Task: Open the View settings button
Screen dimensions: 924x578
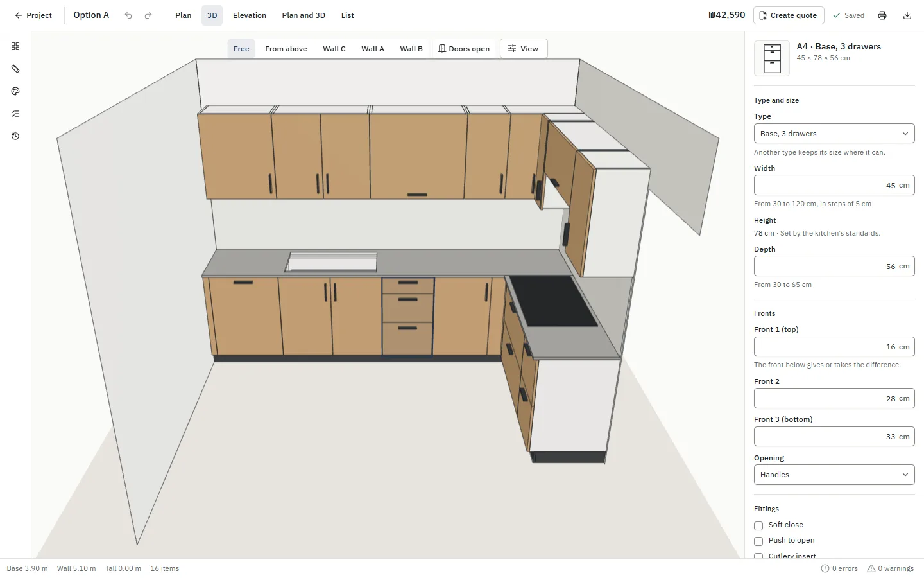Action: click(524, 49)
